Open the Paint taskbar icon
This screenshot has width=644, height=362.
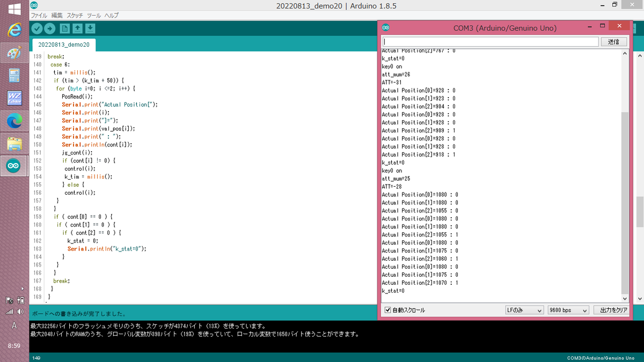14,53
